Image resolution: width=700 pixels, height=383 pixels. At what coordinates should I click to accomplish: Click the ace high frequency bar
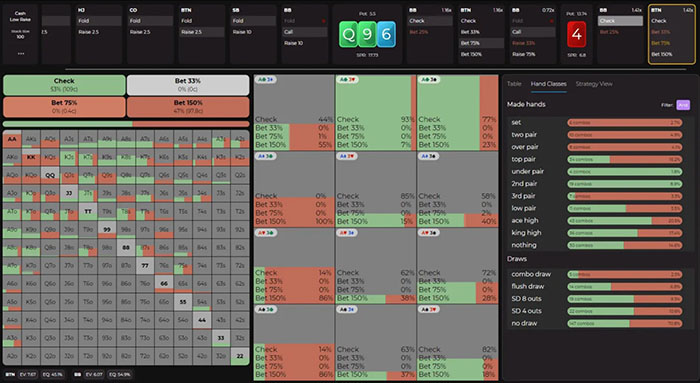pos(625,221)
